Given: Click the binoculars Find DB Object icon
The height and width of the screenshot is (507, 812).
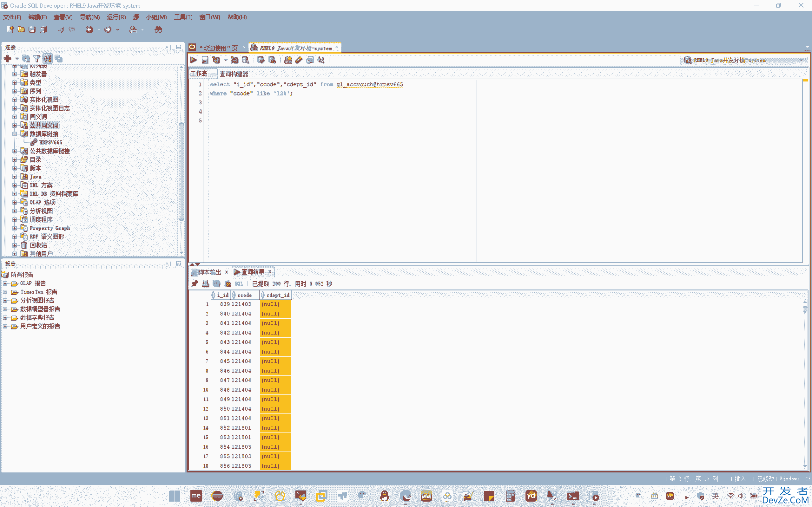Looking at the screenshot, I should (158, 29).
